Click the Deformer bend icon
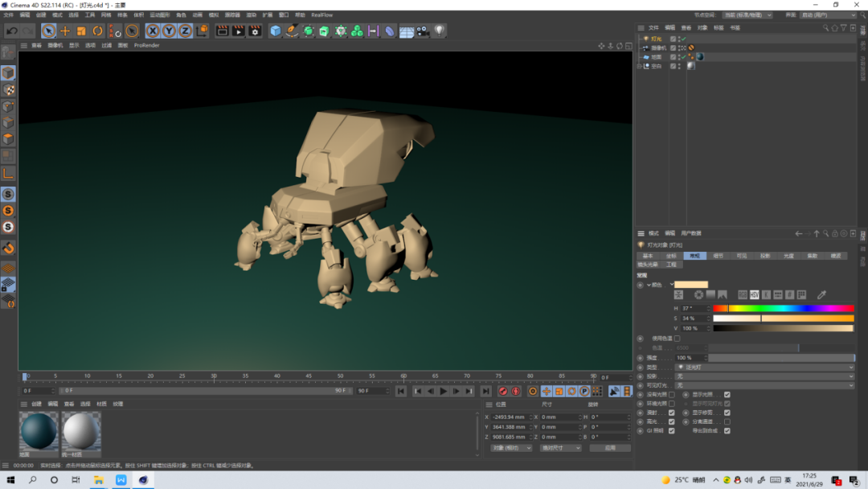This screenshot has height=489, width=868. (x=390, y=31)
